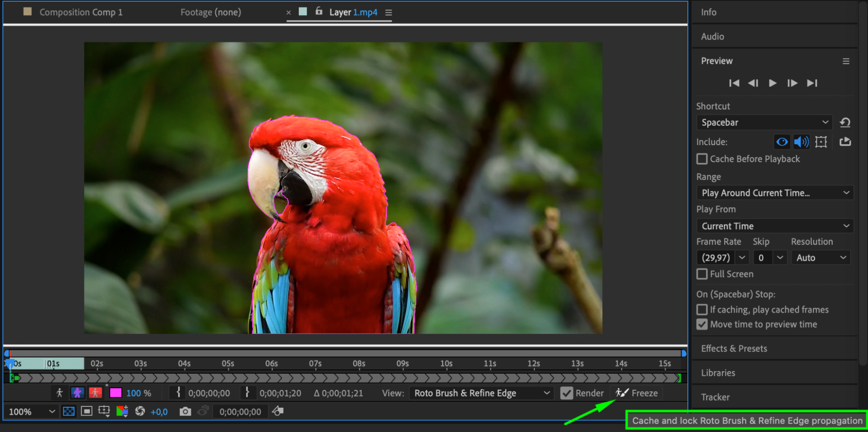
Task: Uncheck the Render checkbox
Action: click(566, 393)
